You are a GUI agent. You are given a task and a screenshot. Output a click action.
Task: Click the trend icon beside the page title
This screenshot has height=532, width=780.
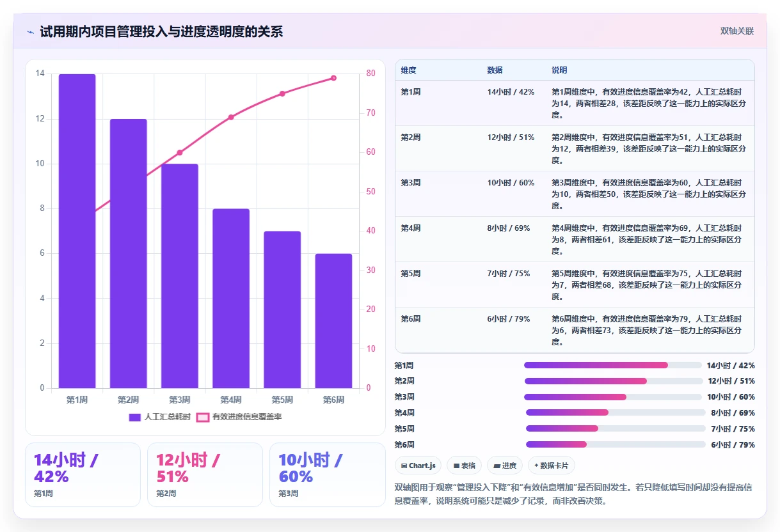31,31
